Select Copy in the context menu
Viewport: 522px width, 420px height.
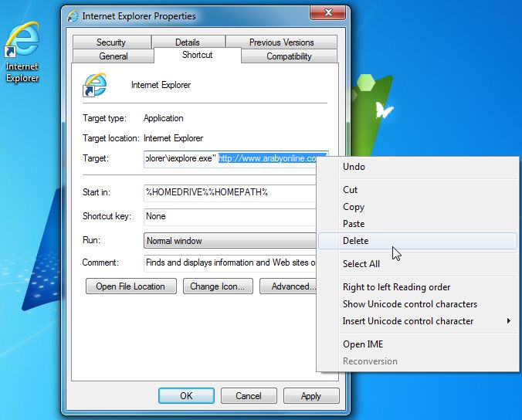418,207
